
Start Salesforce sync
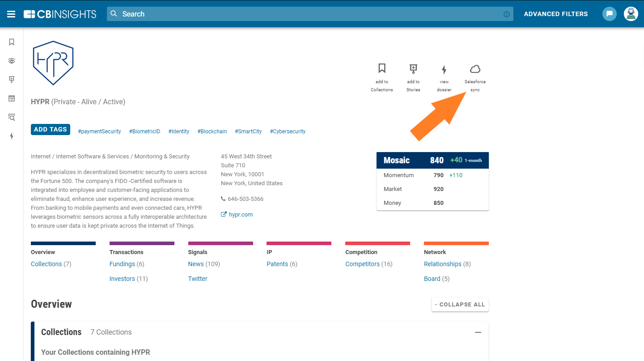pyautogui.click(x=475, y=77)
